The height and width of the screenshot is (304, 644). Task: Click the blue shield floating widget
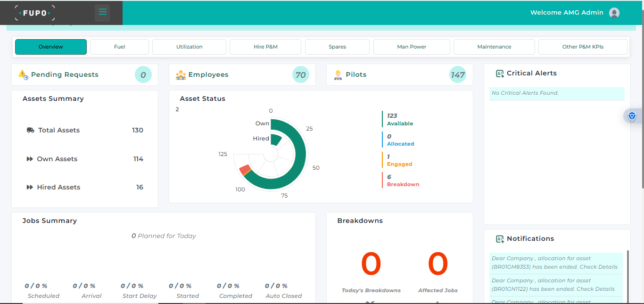(x=632, y=116)
